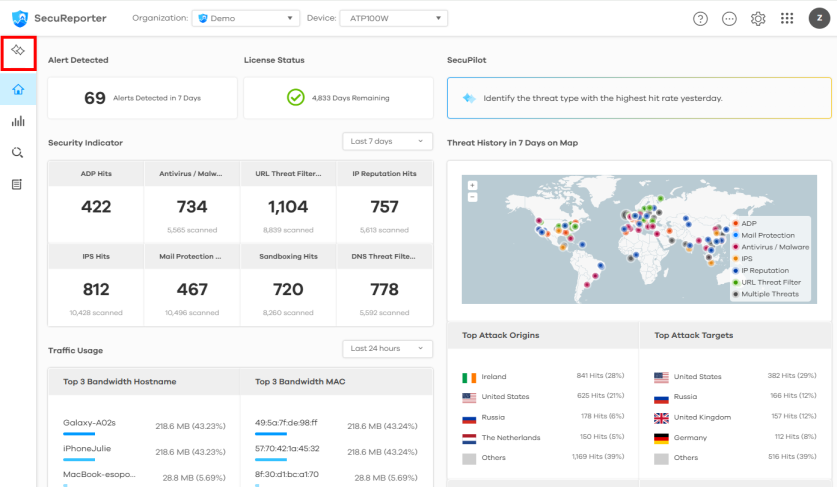This screenshot has width=837, height=487.
Task: Expand the Organization Demo dropdown
Action: click(245, 18)
